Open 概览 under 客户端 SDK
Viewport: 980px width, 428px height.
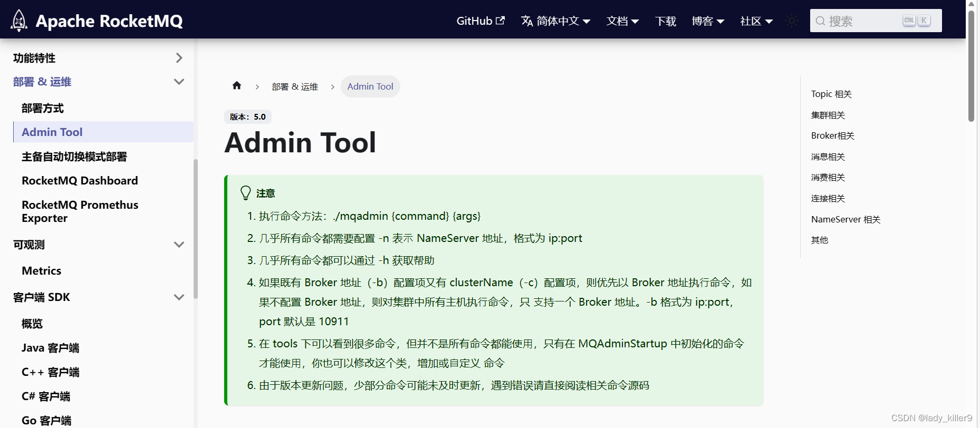[x=32, y=324]
